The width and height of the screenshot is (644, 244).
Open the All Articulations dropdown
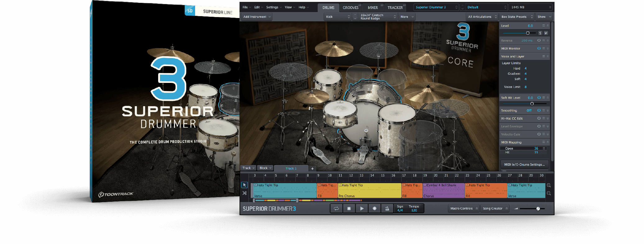click(x=482, y=17)
